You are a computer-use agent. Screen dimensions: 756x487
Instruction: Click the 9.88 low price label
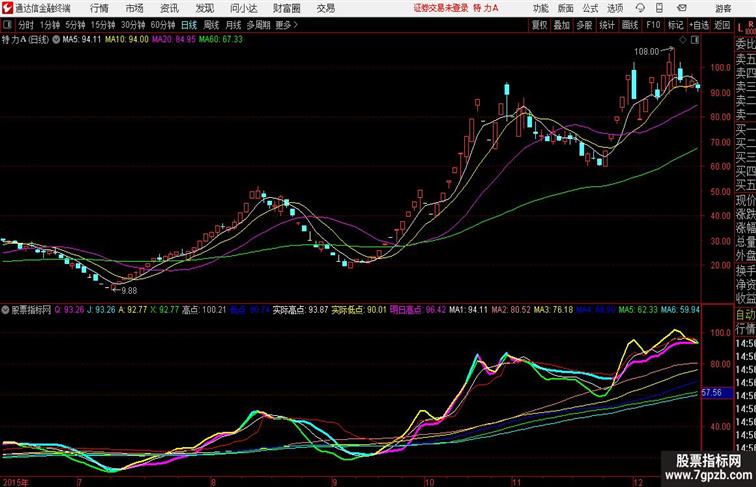pyautogui.click(x=129, y=291)
